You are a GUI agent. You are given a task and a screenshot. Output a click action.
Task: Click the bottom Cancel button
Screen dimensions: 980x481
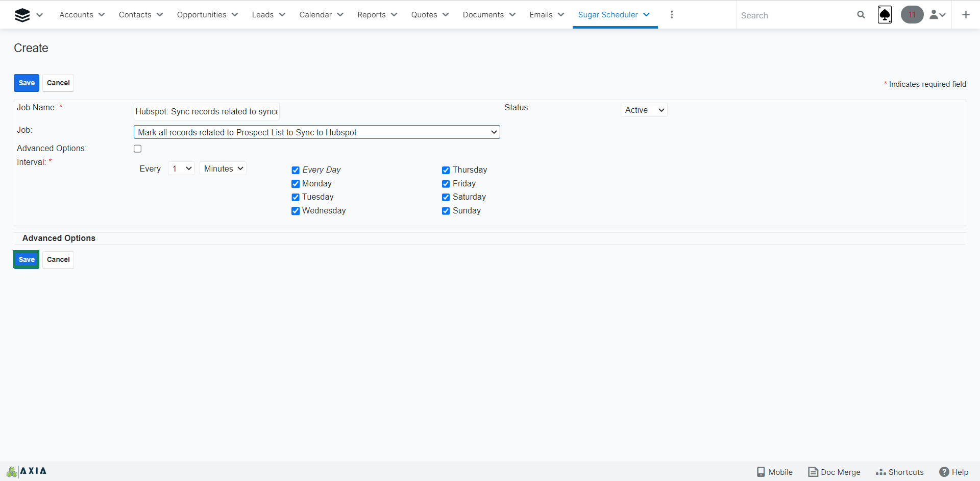pyautogui.click(x=58, y=259)
